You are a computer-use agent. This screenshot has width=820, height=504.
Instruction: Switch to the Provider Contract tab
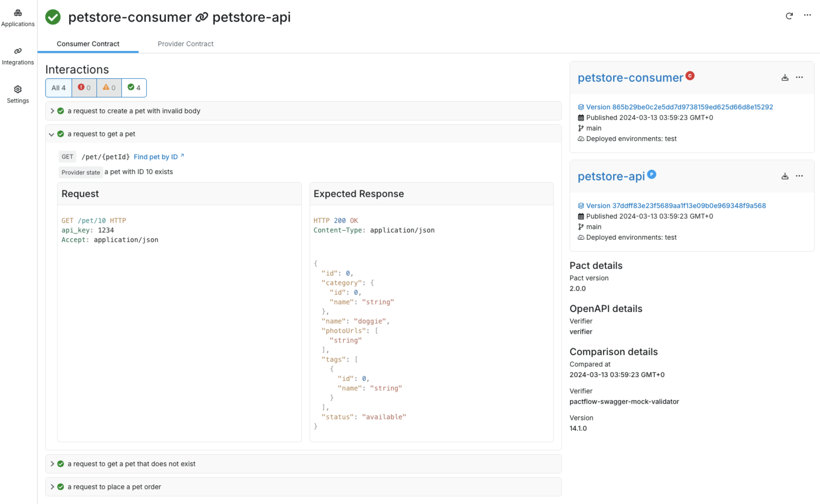(x=185, y=44)
